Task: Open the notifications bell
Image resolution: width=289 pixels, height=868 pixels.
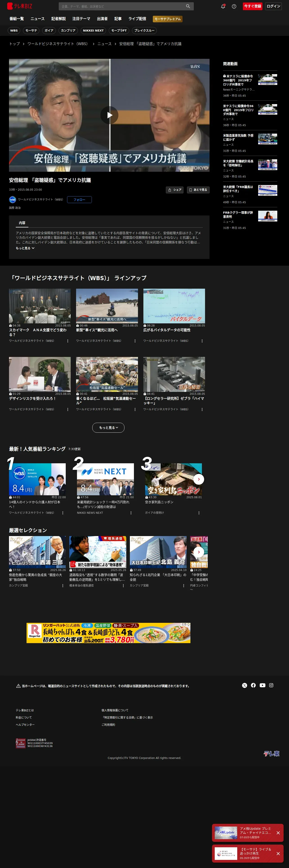Action: coord(223,6)
